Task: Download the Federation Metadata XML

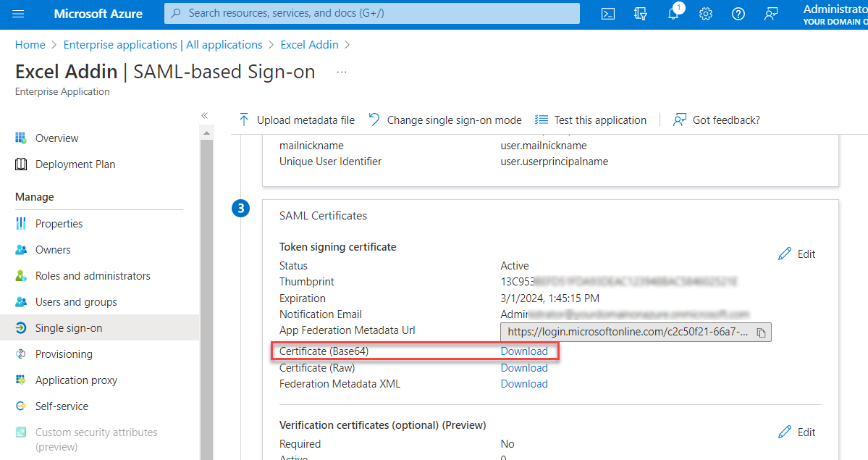Action: coord(524,384)
